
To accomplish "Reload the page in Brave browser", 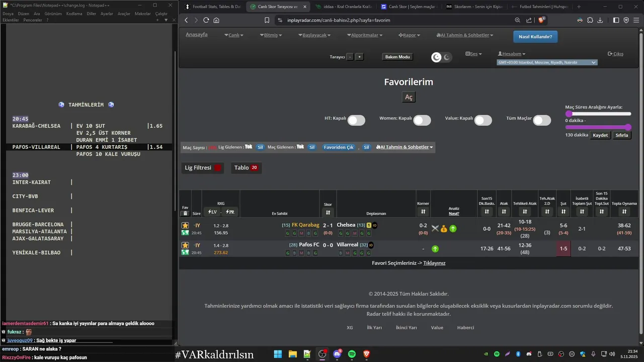I will click(206, 20).
